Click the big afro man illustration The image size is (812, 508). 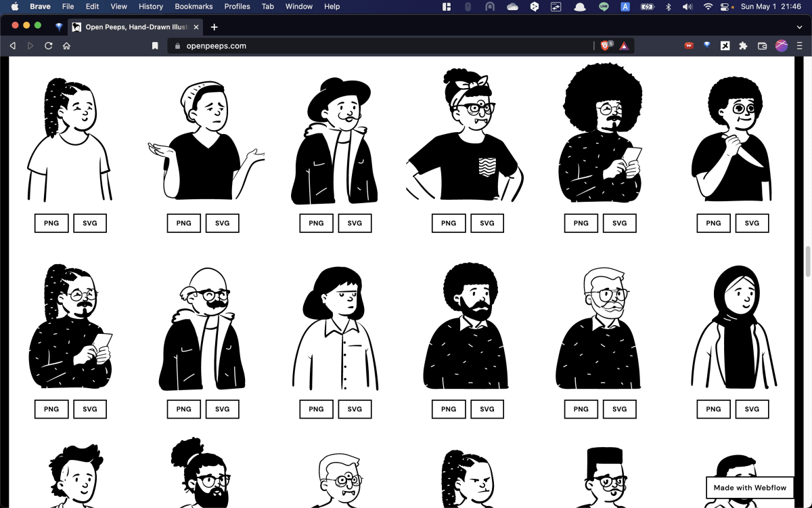point(601,133)
